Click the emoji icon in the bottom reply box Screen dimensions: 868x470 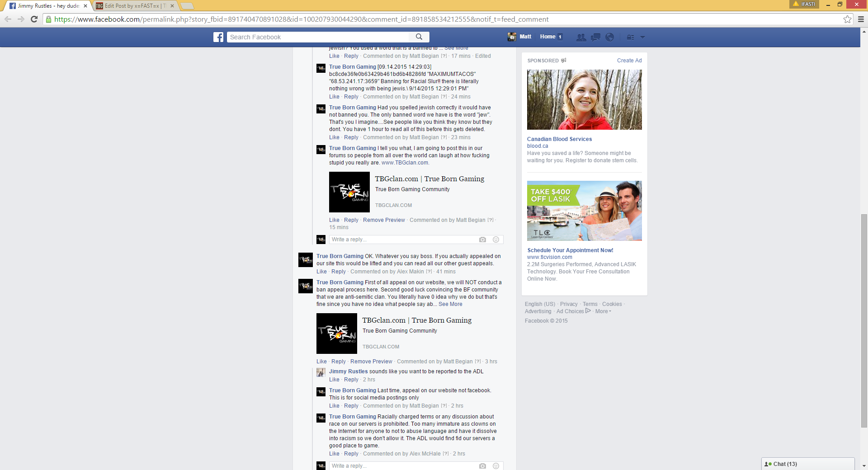pyautogui.click(x=496, y=466)
